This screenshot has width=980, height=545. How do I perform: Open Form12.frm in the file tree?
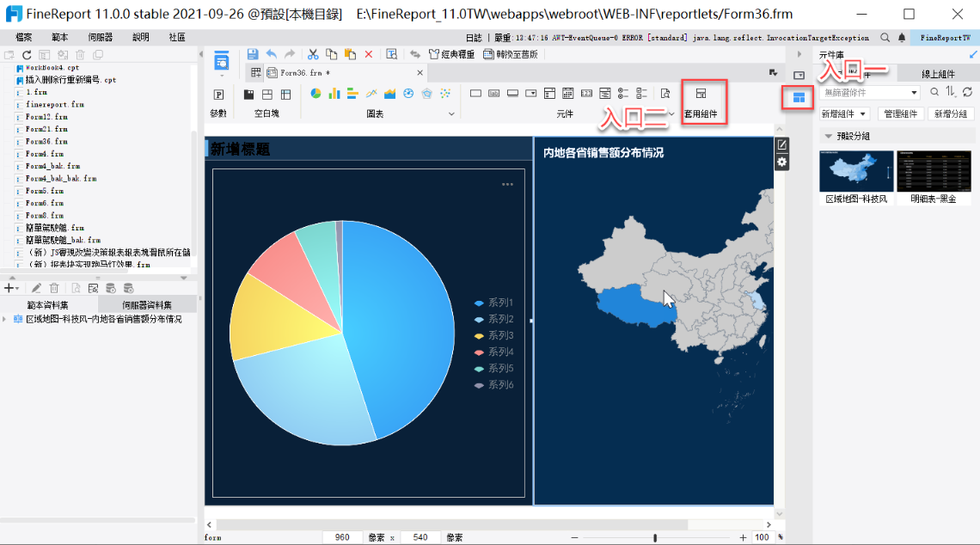click(46, 117)
